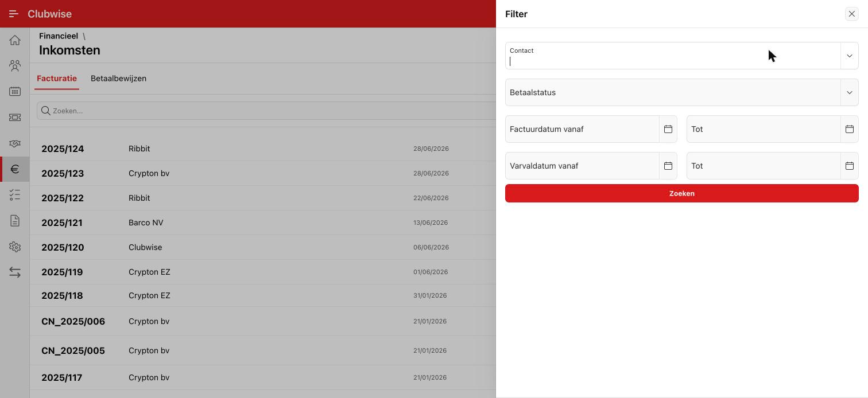Click the Varvaldatum vanaf date field
868x398 pixels.
(582, 166)
